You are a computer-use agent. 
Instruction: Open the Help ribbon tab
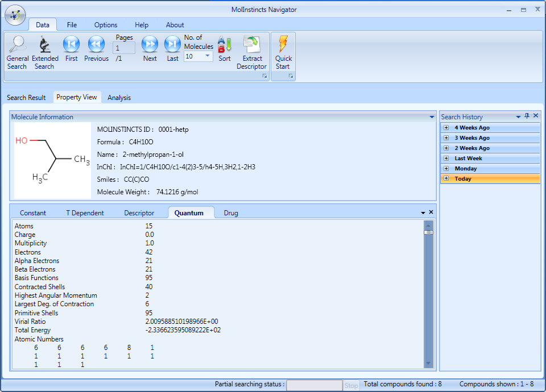[x=142, y=24]
